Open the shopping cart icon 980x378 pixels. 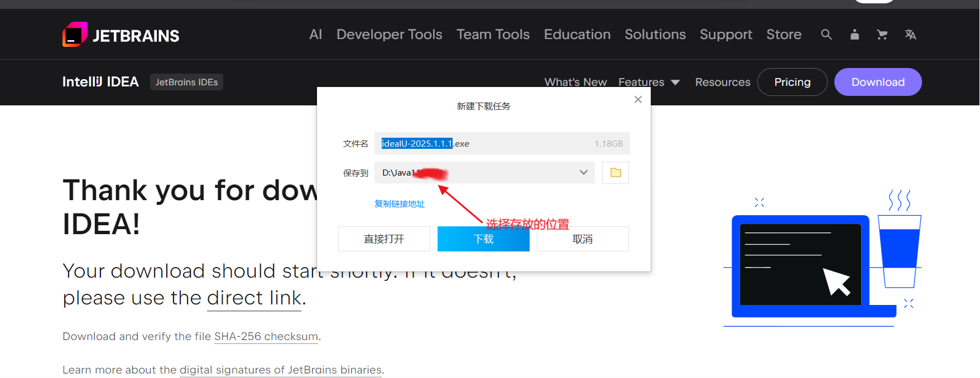882,35
